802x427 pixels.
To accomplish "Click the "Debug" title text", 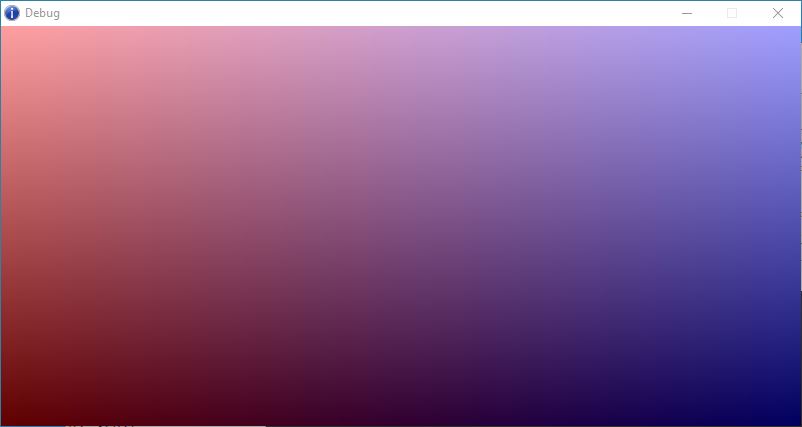I will point(42,13).
